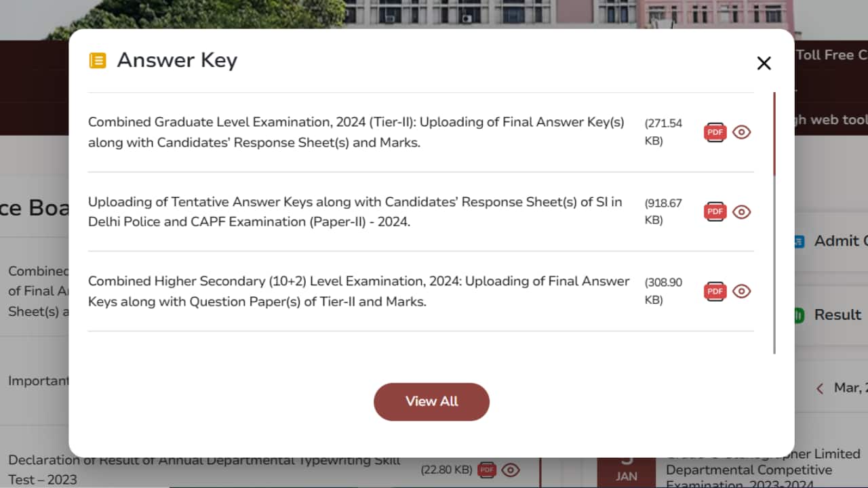Click the yellow Answer Key icon in the dialog header
The height and width of the screenshot is (488, 868).
tap(98, 60)
